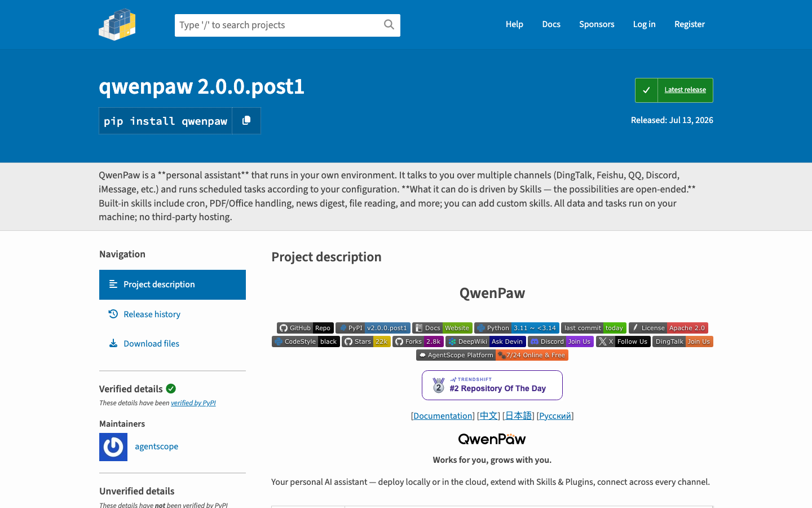Open the Docs header link

point(551,24)
